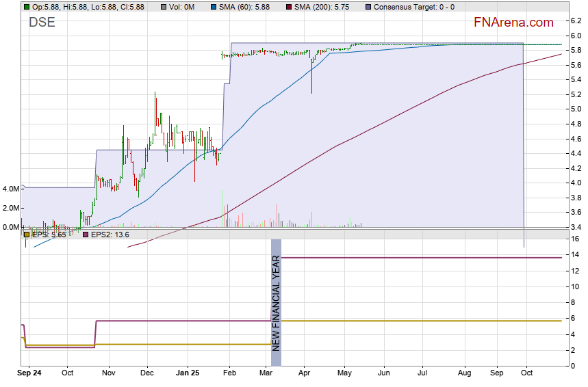Screen dimensions: 588x387
Task: Open the FNArena.com logo link
Action: tap(513, 23)
